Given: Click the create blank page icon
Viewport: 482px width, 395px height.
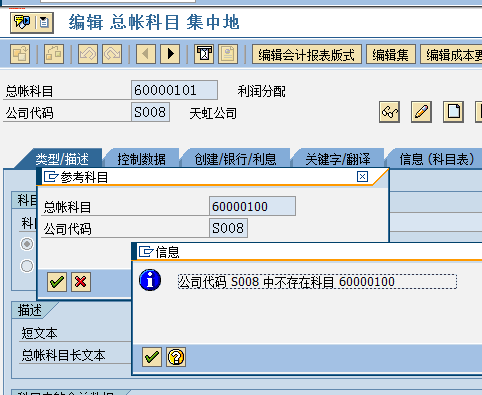Looking at the screenshot, I should point(453,112).
